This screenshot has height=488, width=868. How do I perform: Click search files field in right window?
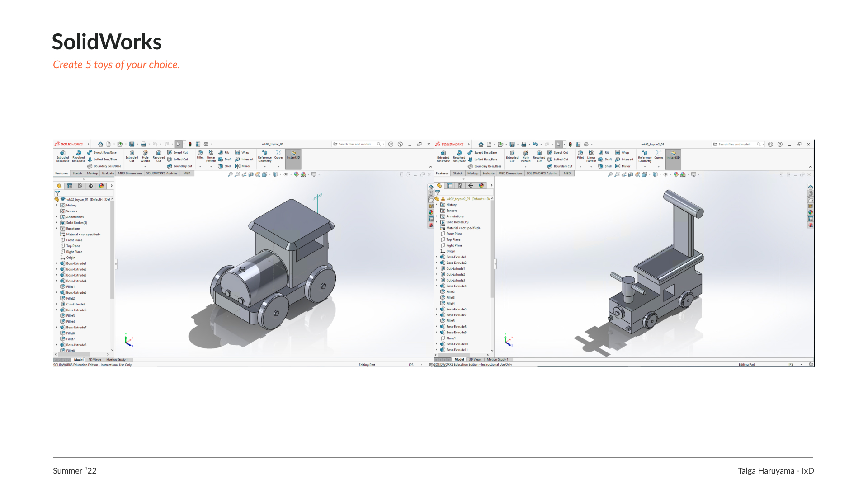click(x=735, y=144)
